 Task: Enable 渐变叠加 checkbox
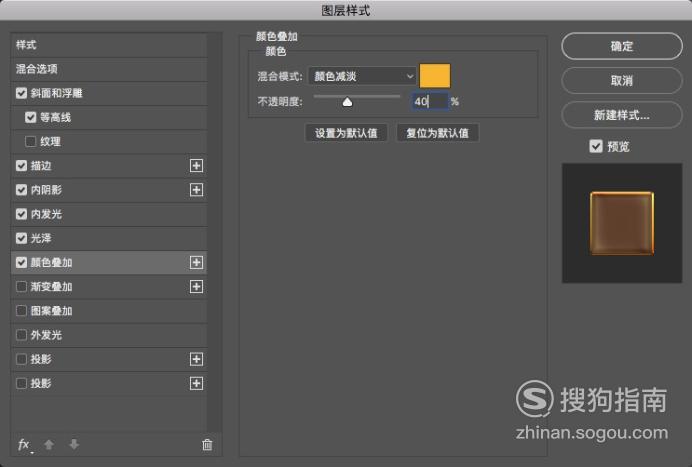click(21, 287)
